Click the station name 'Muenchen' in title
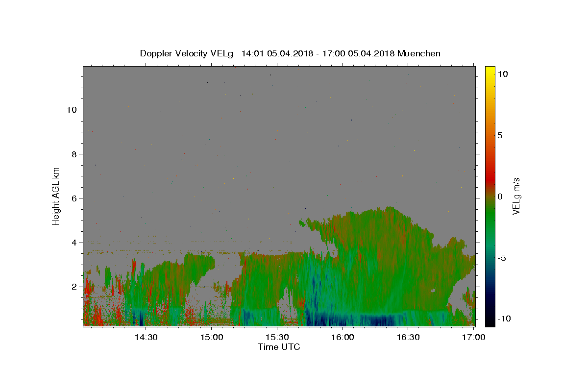Screen dimensions: 588x392 pyautogui.click(x=419, y=53)
